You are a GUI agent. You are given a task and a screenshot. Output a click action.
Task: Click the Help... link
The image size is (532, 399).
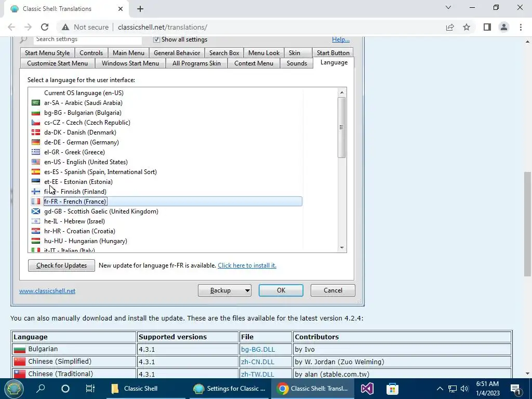[341, 39]
